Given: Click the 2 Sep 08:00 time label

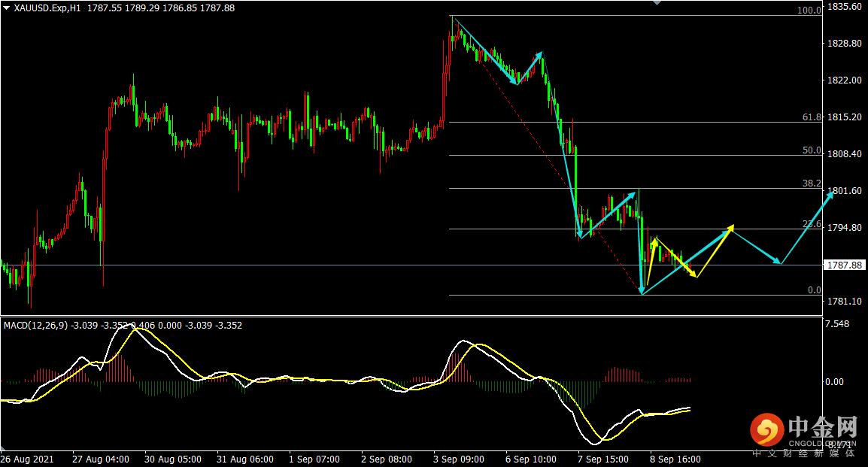Looking at the screenshot, I should click(x=387, y=459).
